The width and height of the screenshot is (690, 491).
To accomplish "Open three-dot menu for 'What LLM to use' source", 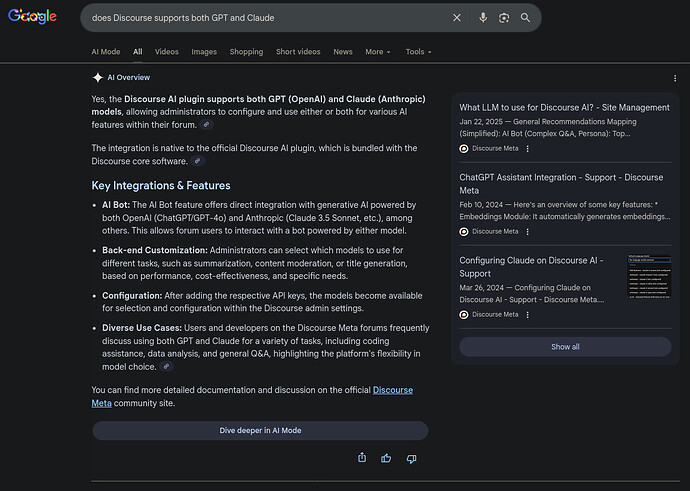I will pos(528,149).
